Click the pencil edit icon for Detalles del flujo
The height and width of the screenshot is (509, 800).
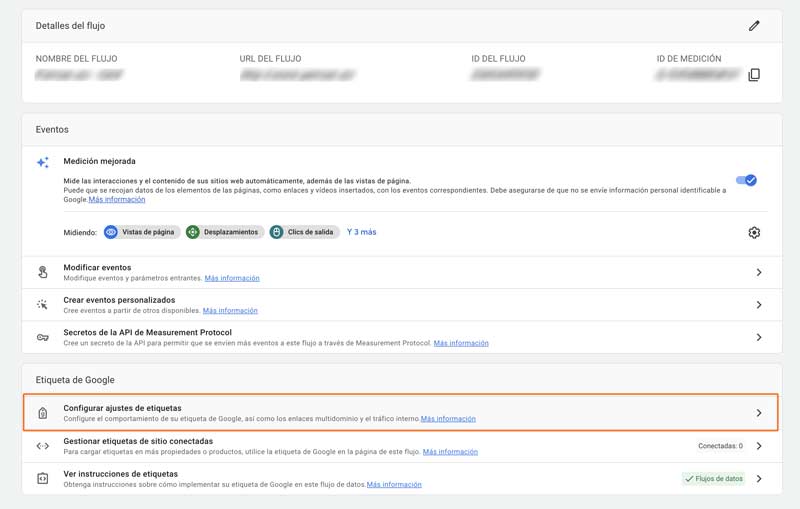(x=754, y=26)
